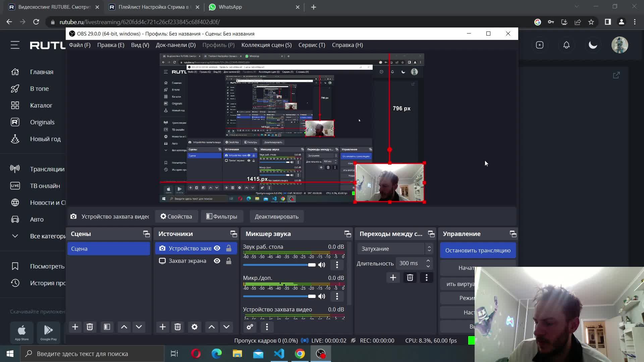Image resolution: width=644 pixels, height=362 pixels.
Task: Delete the transition with trash icon
Action: point(410,278)
